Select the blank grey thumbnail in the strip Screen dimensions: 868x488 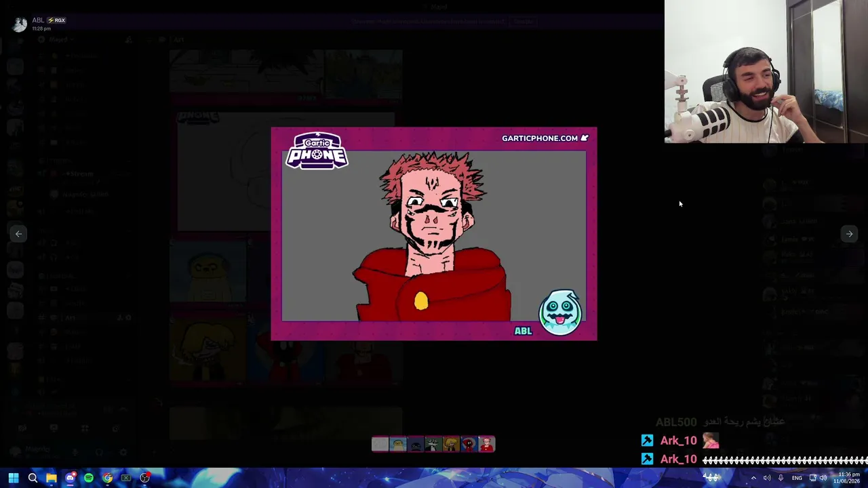coord(380,445)
